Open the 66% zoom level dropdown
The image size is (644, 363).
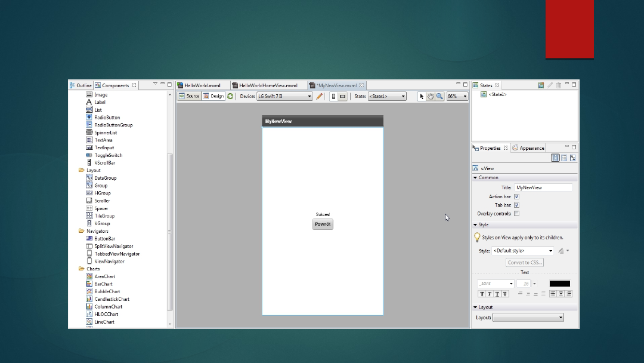coord(457,96)
